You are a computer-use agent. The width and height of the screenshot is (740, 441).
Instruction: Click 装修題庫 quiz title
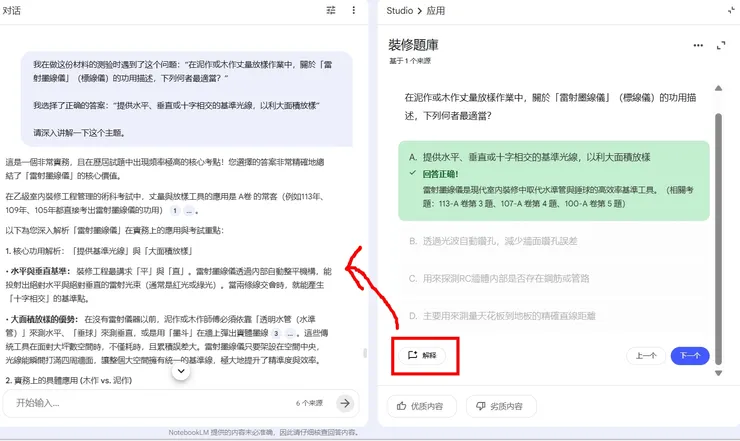point(413,45)
